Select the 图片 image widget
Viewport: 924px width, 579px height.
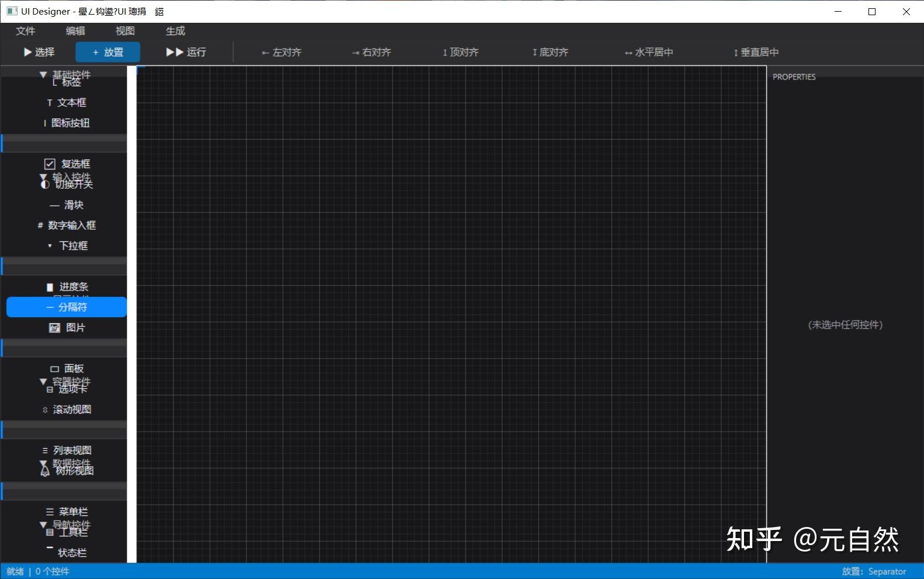(x=67, y=327)
